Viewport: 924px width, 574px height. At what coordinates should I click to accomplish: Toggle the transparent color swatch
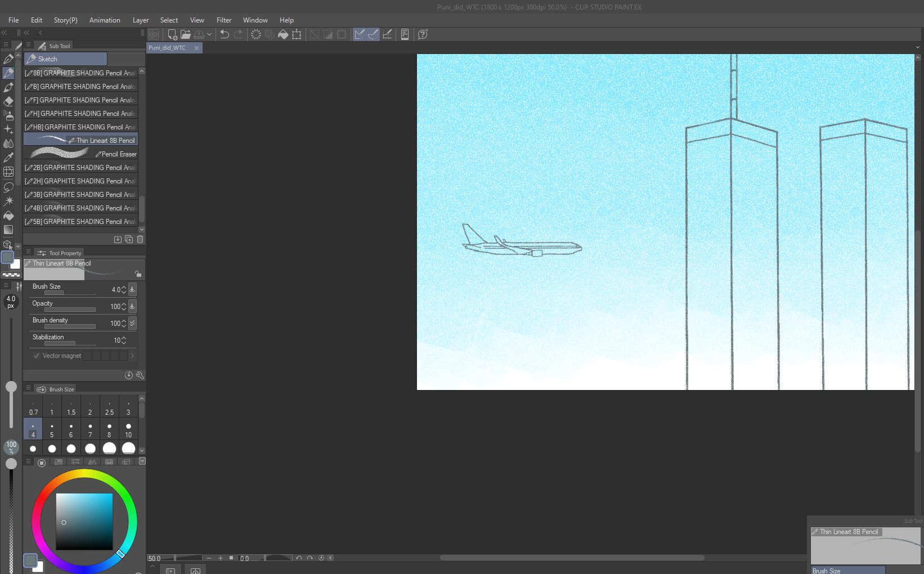pos(11,275)
